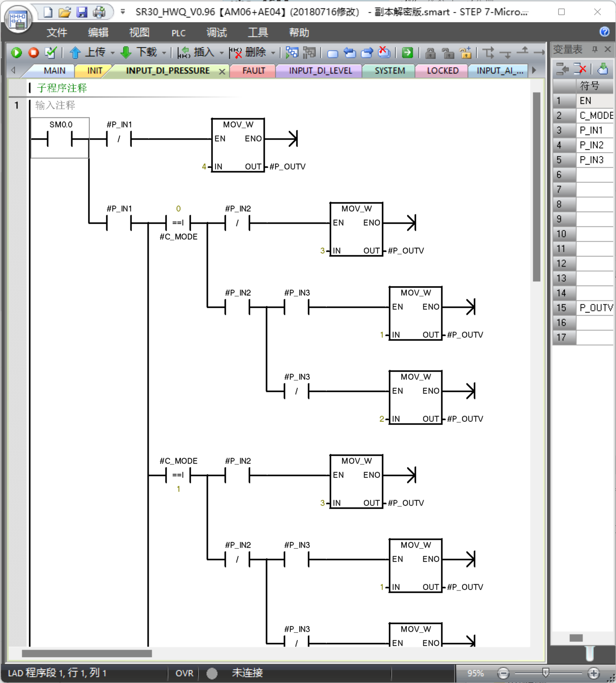Click the red STOP button in toolbar
The height and width of the screenshot is (683, 616).
coord(33,53)
